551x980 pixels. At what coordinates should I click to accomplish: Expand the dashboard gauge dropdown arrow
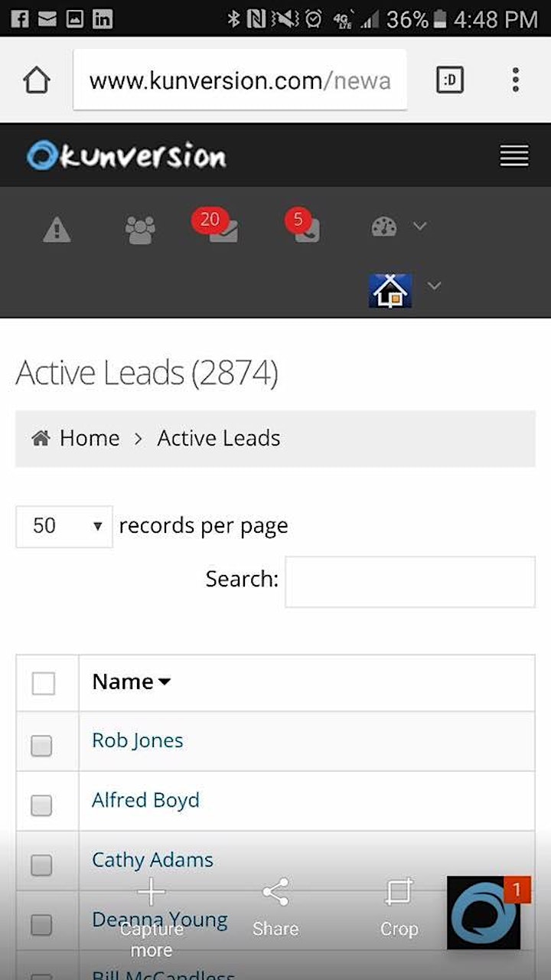419,226
